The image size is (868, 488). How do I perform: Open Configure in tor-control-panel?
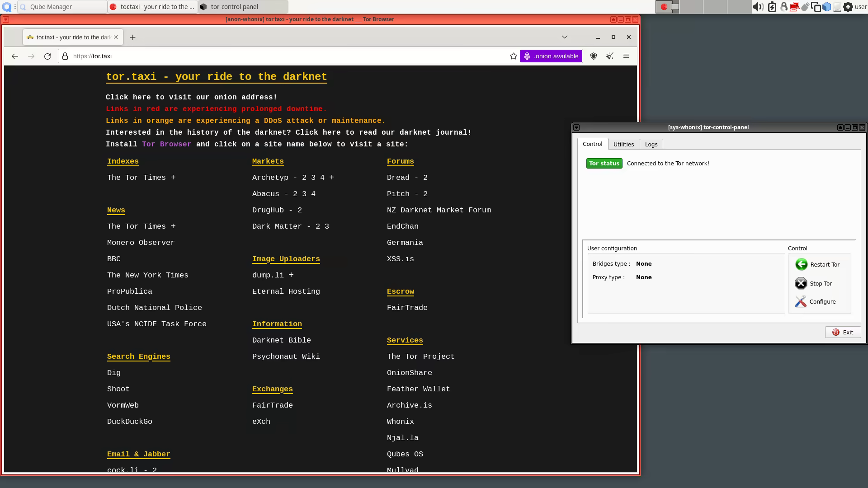click(816, 301)
